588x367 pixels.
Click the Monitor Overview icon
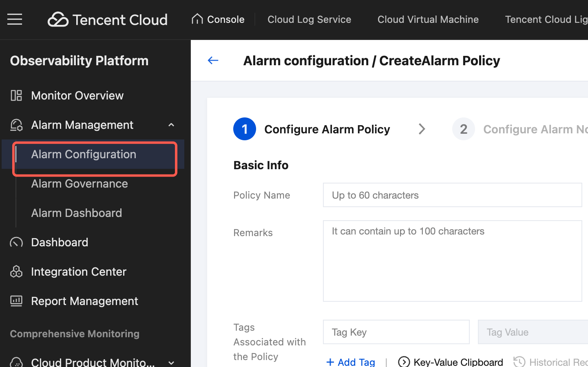[16, 95]
